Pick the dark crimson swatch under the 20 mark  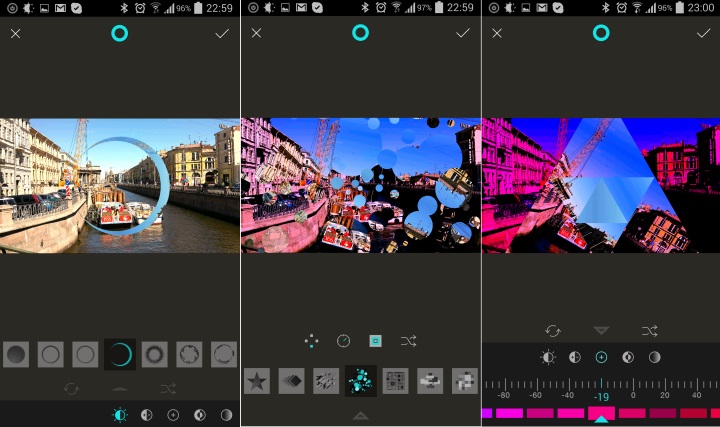click(663, 413)
